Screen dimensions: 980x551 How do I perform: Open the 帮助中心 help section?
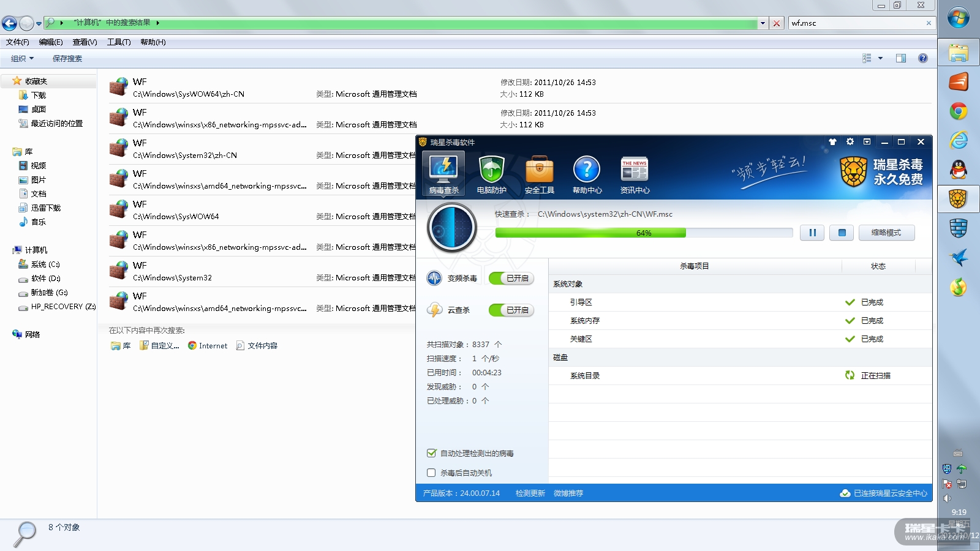click(x=587, y=174)
